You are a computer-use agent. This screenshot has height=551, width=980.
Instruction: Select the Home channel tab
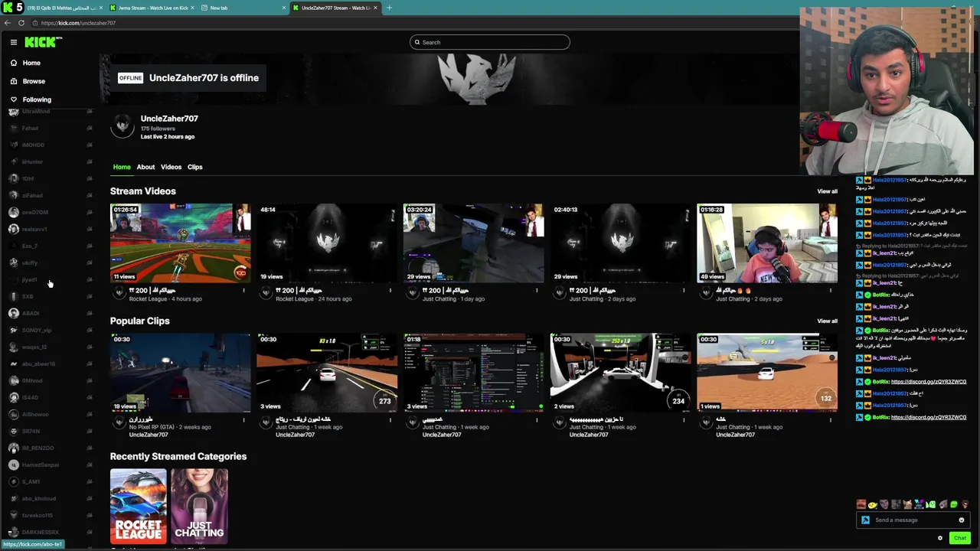[x=122, y=167]
